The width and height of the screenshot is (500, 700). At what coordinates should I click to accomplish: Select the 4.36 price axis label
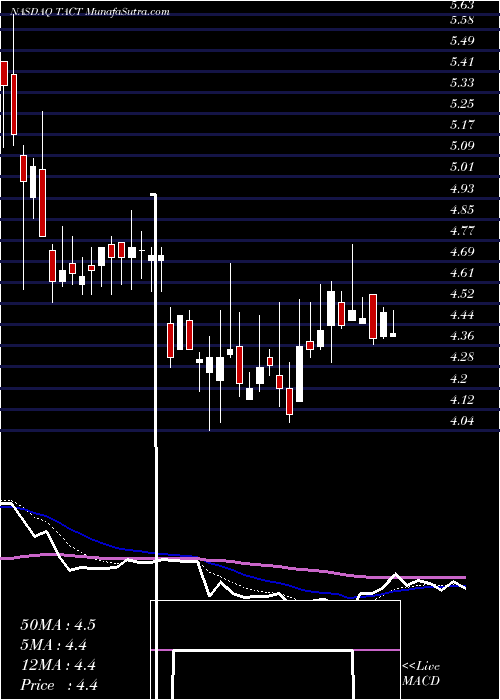(x=462, y=336)
